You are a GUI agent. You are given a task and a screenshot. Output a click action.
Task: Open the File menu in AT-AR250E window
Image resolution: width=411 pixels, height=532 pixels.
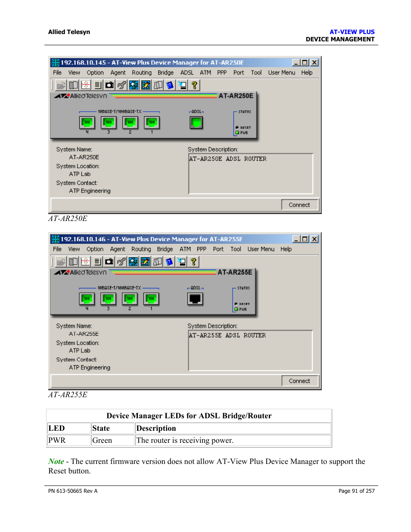click(57, 73)
